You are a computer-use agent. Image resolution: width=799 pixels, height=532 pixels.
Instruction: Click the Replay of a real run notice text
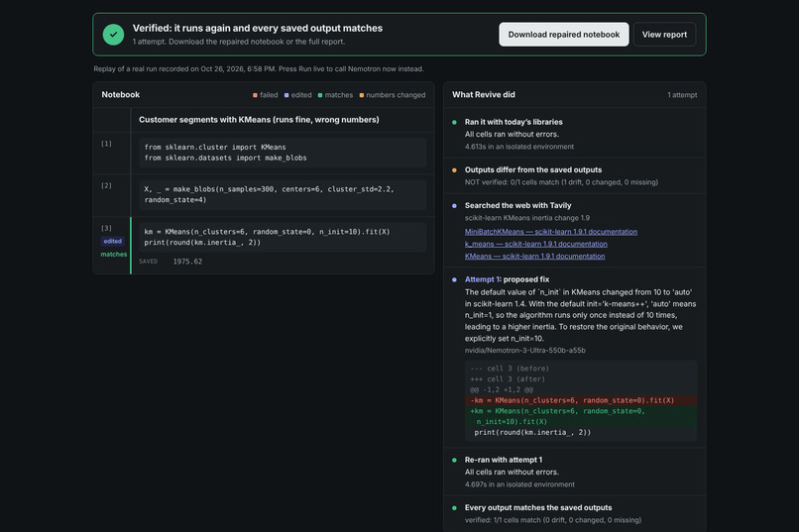259,68
